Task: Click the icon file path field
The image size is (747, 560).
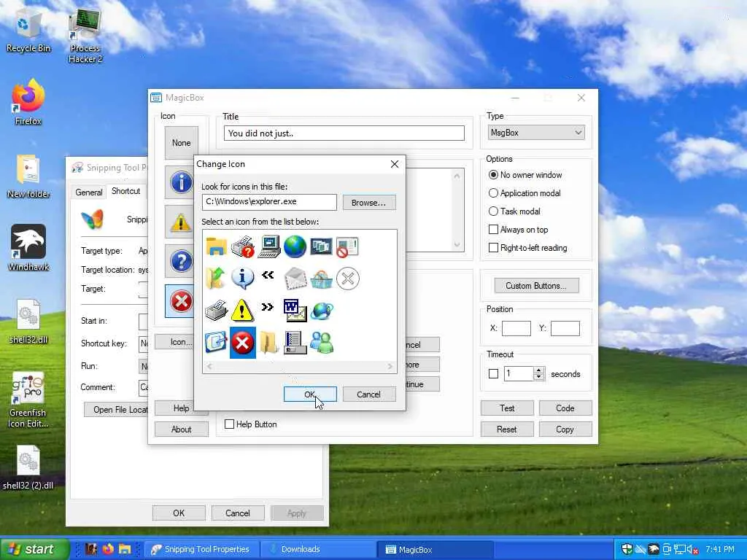Action: pos(269,202)
